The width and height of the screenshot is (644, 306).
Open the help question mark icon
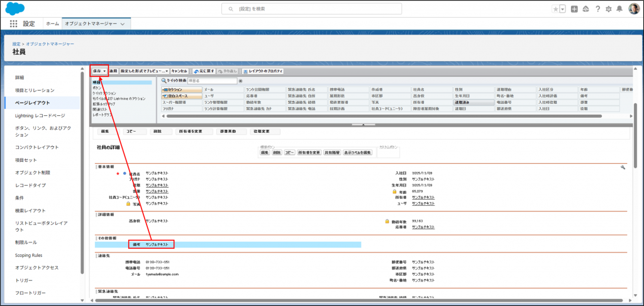597,9
